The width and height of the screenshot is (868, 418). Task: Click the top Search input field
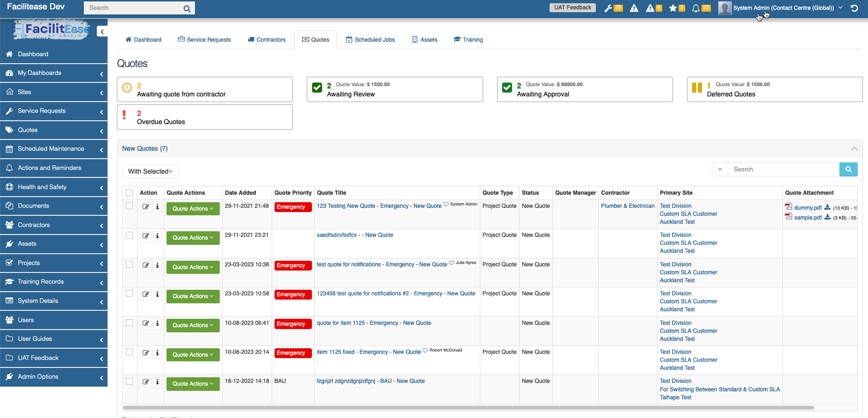click(133, 8)
